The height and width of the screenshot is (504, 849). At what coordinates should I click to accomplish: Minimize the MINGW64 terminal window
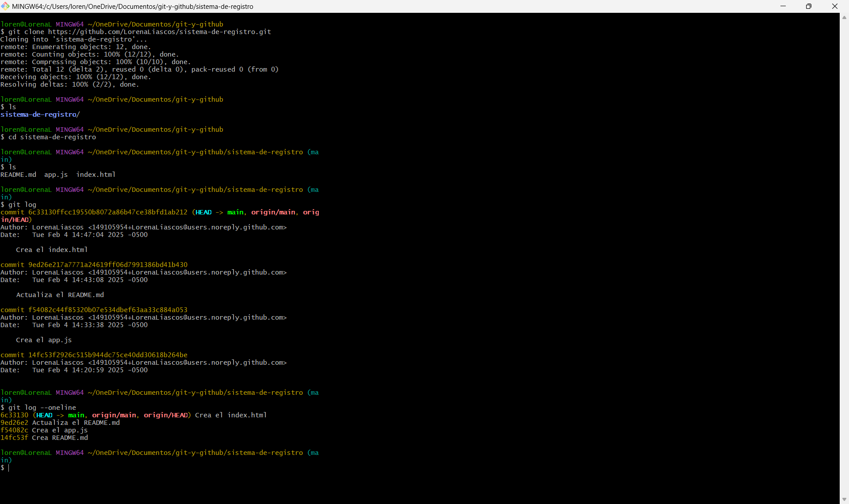pos(783,6)
